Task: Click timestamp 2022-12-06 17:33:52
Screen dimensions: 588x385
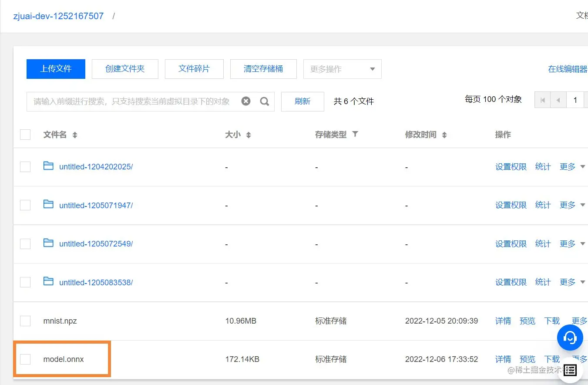Action: tap(441, 359)
